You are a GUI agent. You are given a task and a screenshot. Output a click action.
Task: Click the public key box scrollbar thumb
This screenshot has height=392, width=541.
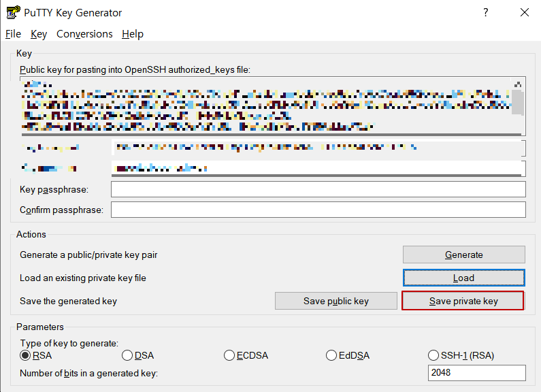pos(518,102)
